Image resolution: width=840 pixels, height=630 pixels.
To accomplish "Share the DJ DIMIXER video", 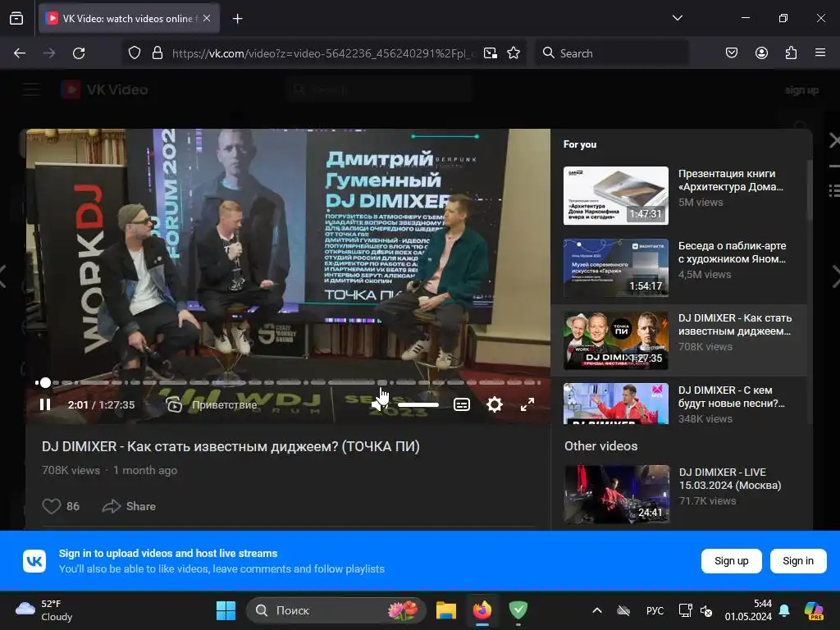I will (129, 506).
